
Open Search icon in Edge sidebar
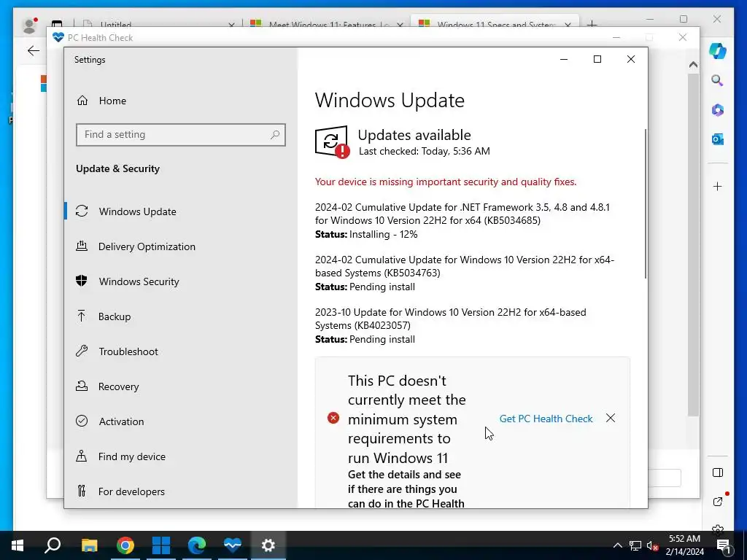tap(718, 80)
